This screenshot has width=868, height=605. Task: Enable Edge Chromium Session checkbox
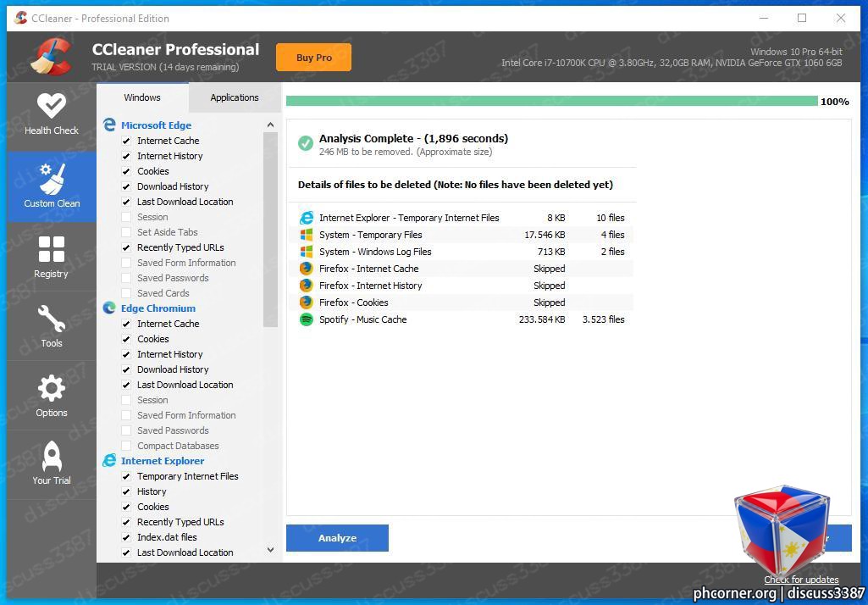click(x=126, y=400)
